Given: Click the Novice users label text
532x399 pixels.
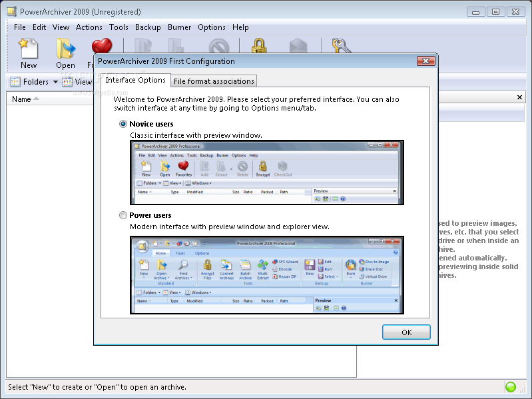Looking at the screenshot, I should 151,124.
